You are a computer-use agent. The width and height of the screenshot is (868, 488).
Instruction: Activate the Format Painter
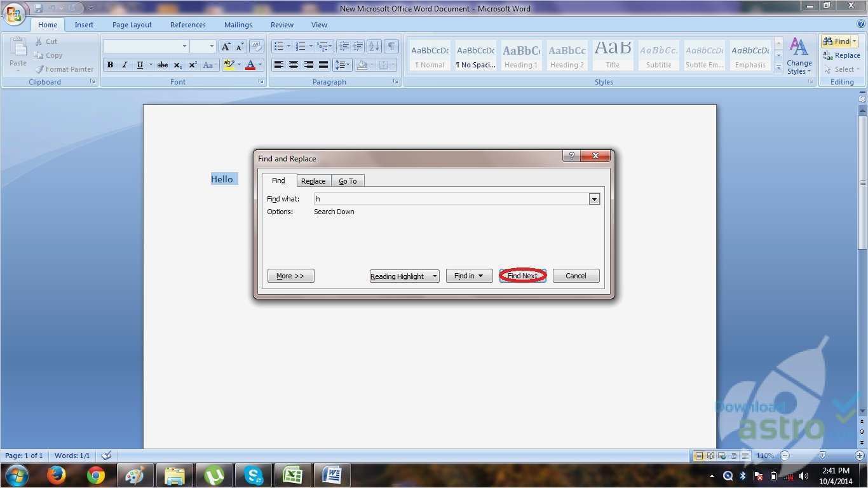coord(64,69)
